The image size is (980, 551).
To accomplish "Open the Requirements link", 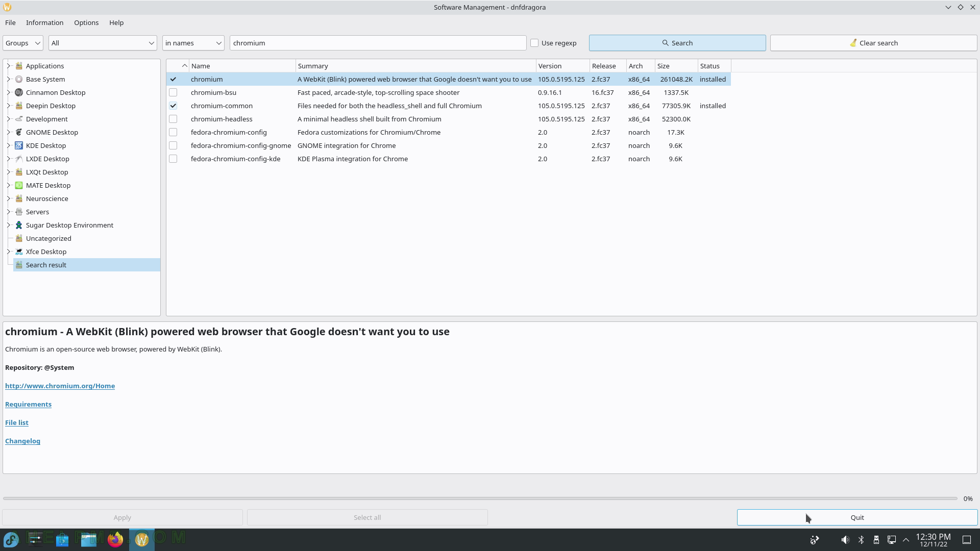I will click(28, 404).
